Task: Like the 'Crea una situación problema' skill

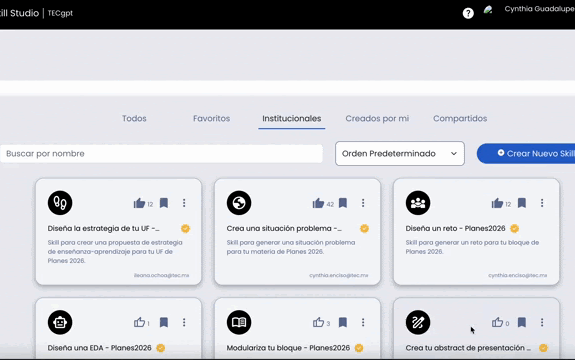Action: (x=318, y=203)
